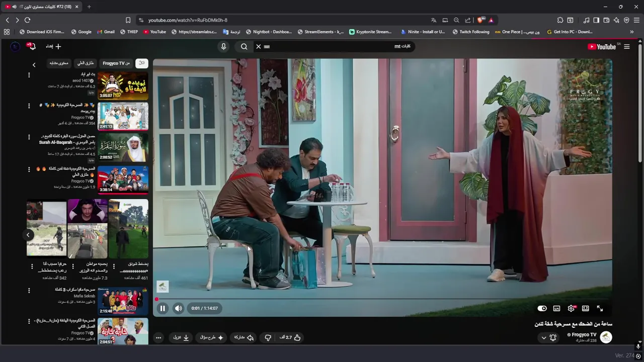The height and width of the screenshot is (362, 644).
Task: Show hidden bookmarks with the double chevron
Action: [x=632, y=32]
